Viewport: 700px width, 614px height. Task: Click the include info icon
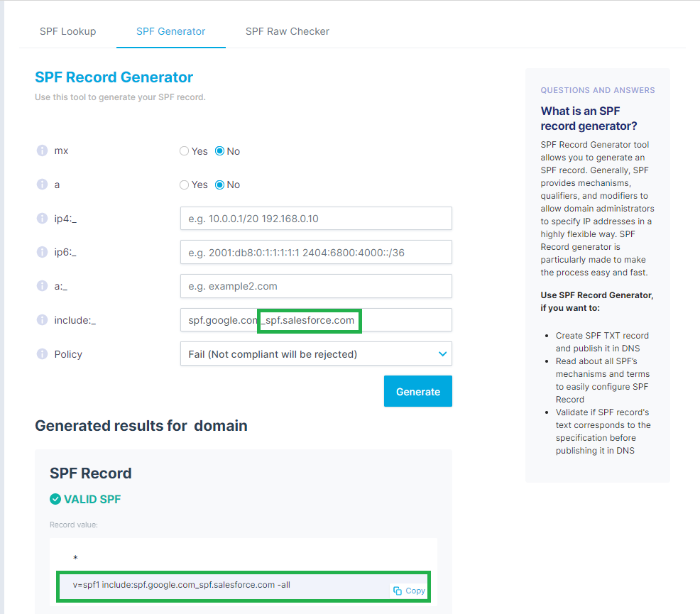[x=42, y=320]
